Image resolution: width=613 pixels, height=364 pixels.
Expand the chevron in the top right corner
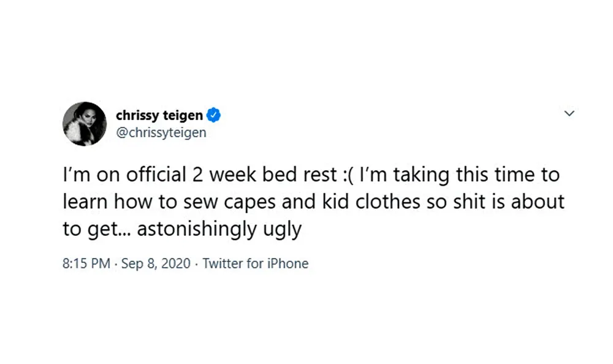(569, 113)
